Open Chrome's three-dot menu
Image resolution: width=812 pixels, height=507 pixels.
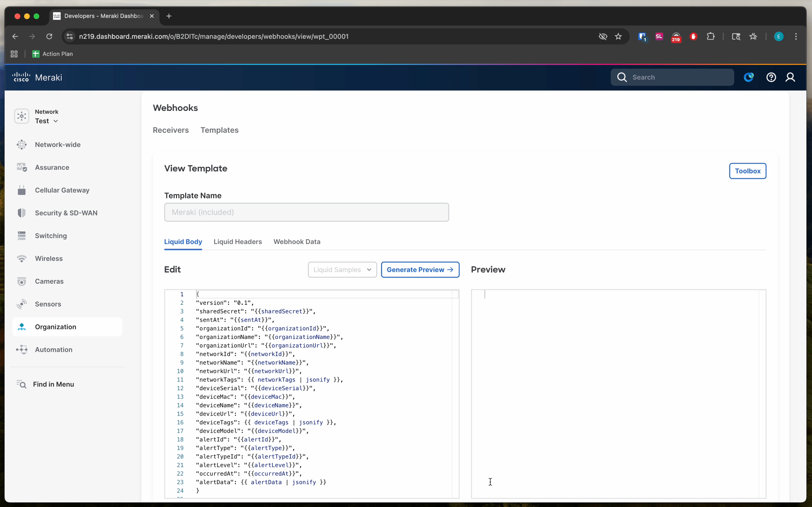tap(796, 37)
